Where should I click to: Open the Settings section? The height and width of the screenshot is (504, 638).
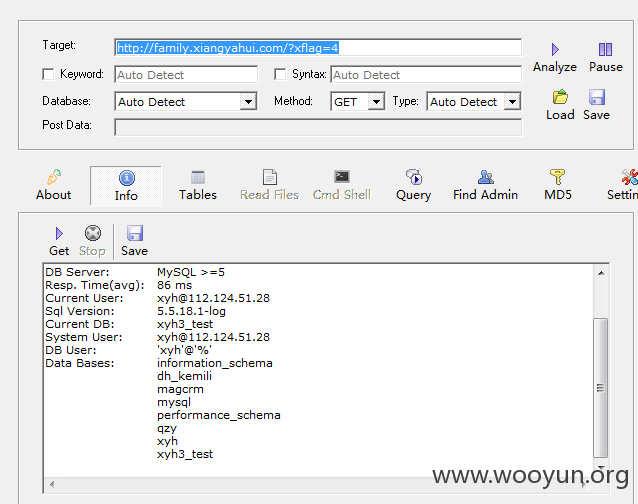[623, 185]
